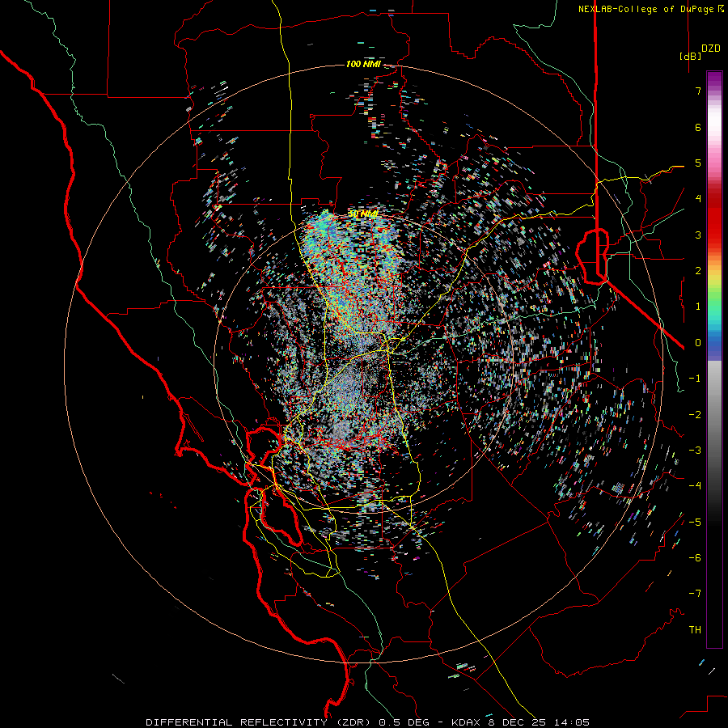Click the positive 1 scale value
The height and width of the screenshot is (728, 728).
coord(698,307)
